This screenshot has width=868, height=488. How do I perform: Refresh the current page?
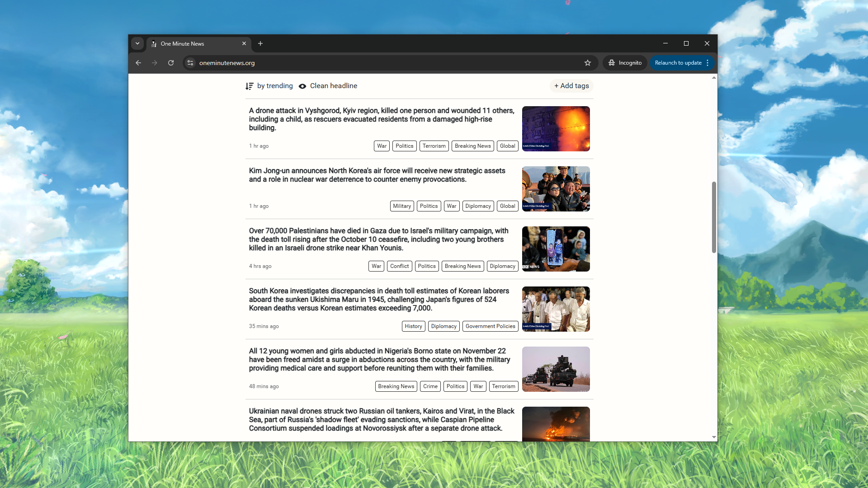point(171,63)
